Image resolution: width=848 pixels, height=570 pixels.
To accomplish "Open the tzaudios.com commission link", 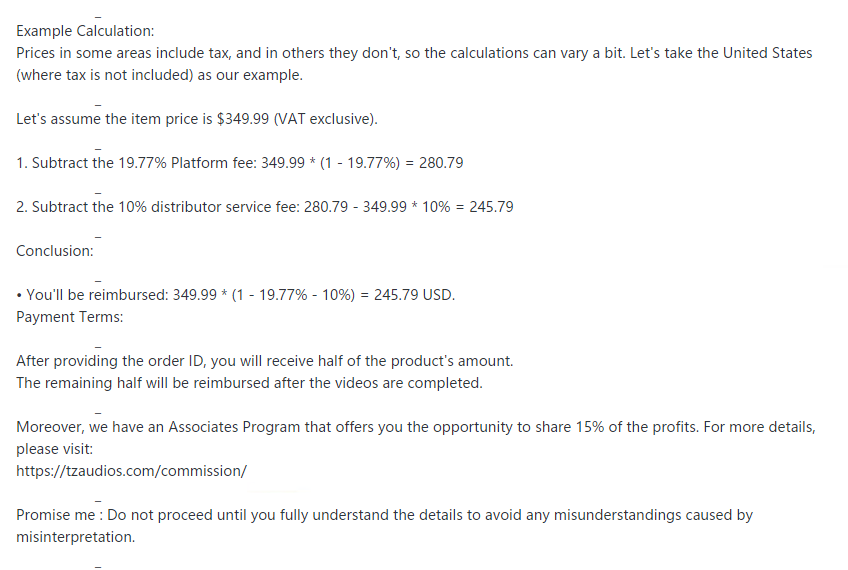I will [x=131, y=470].
